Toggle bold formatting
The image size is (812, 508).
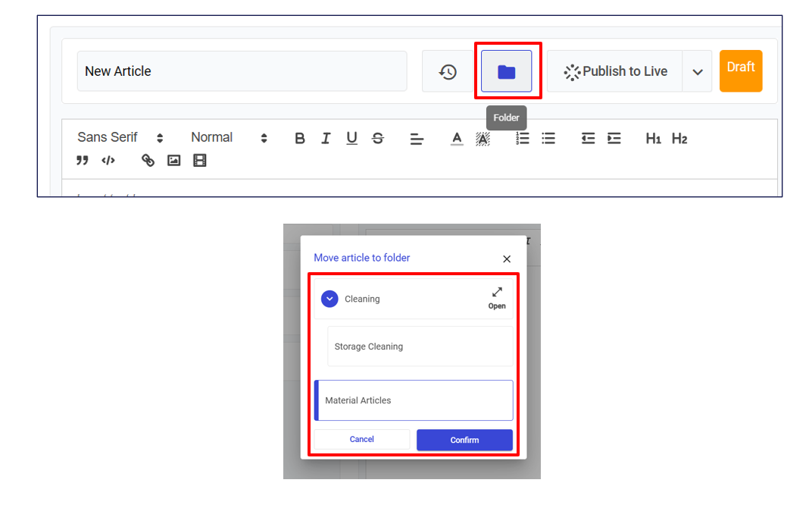pyautogui.click(x=300, y=138)
